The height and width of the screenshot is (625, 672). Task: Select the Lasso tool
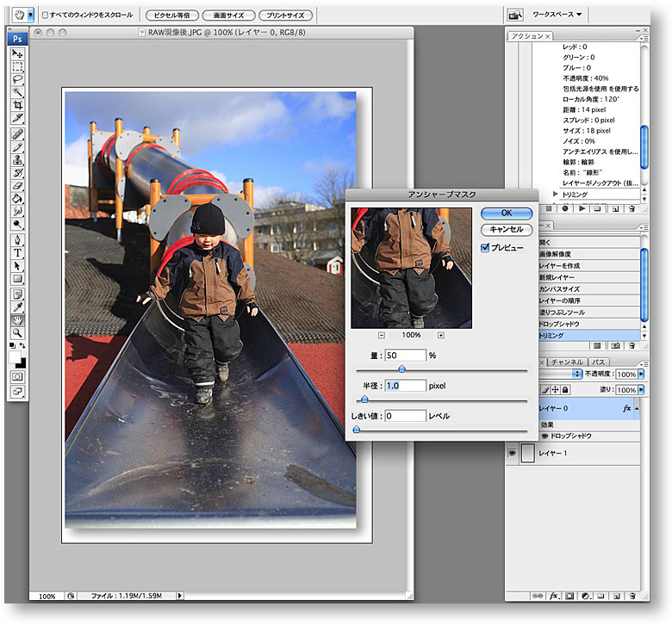[x=17, y=79]
